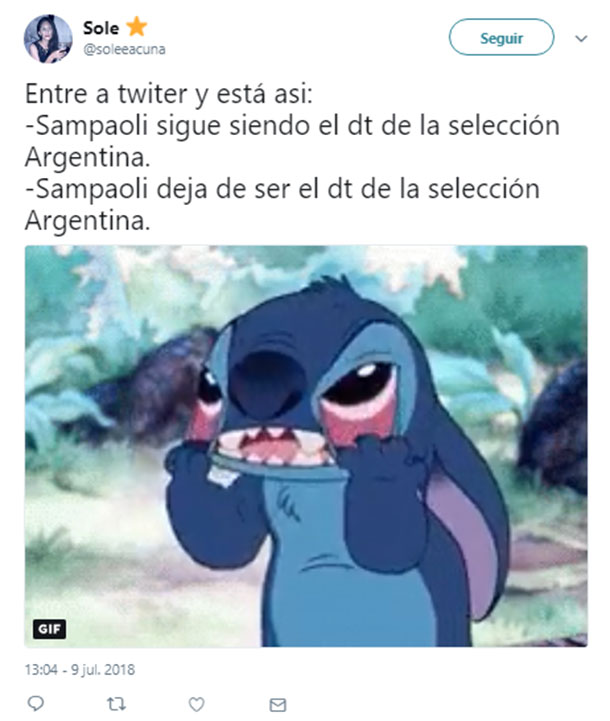Click 'Sampaoli sigue siendo' line

(x=292, y=126)
